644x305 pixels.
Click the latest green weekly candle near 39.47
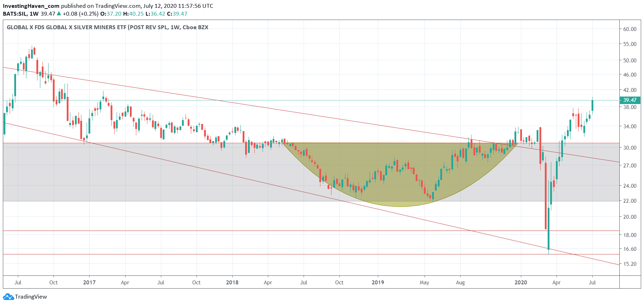tap(592, 105)
